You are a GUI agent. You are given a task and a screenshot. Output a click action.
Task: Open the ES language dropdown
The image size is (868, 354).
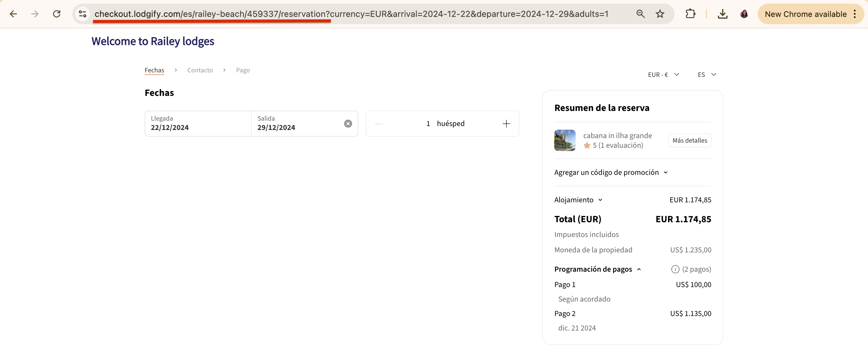pyautogui.click(x=706, y=74)
